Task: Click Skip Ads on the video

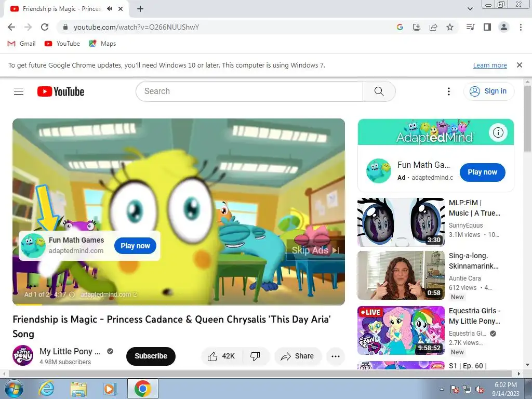Action: tap(315, 250)
